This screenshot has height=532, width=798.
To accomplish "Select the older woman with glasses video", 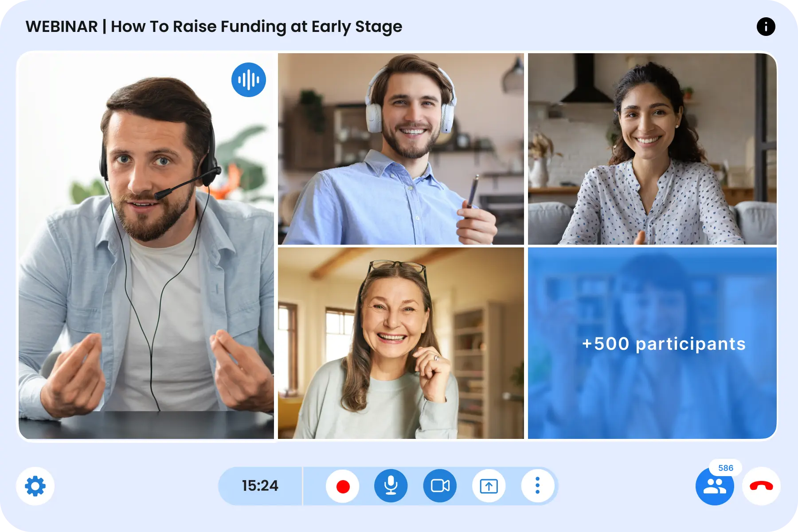I will pos(401,343).
